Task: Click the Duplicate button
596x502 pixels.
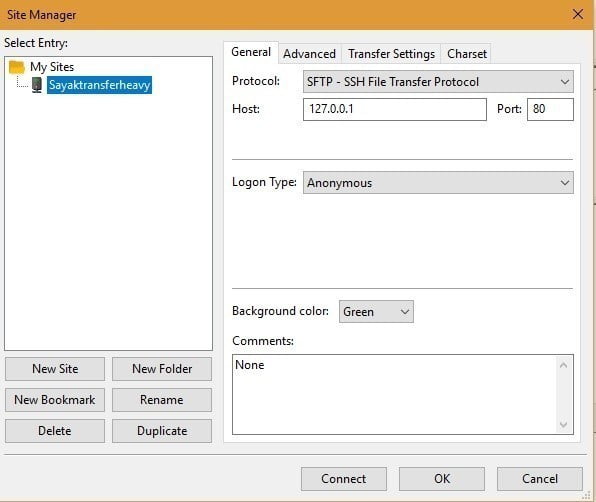Action: tap(162, 431)
